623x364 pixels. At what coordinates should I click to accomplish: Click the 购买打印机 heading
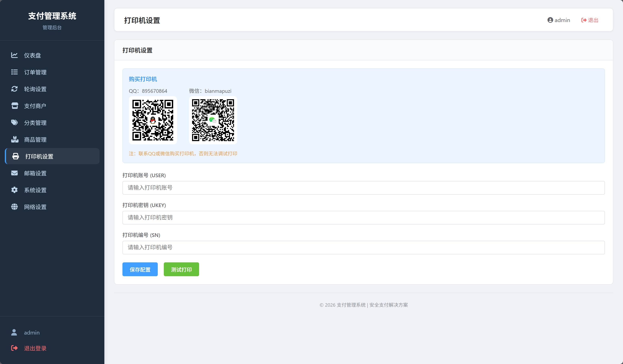coord(143,79)
